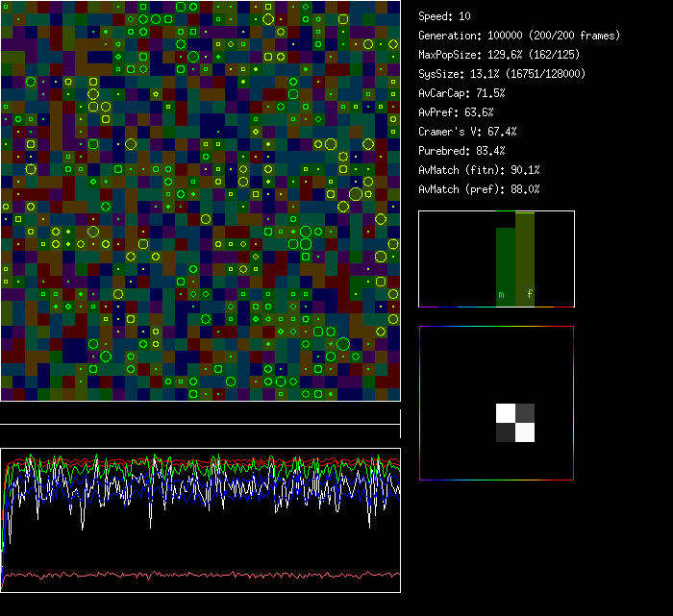This screenshot has width=673, height=616.
Task: Click the AvMatch (pref) statistic
Action: (479, 189)
